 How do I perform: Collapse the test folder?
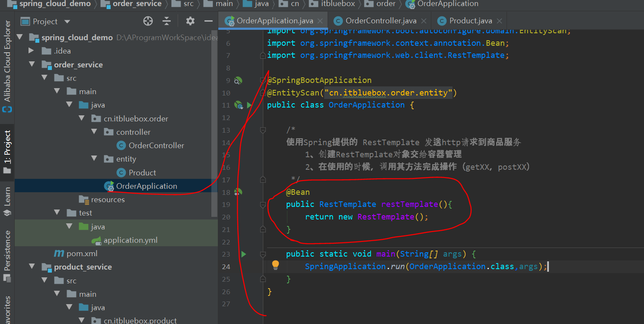(57, 213)
